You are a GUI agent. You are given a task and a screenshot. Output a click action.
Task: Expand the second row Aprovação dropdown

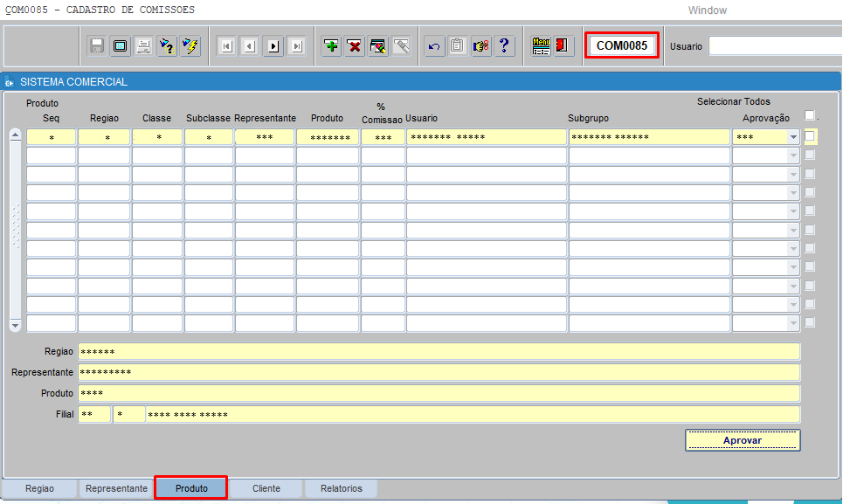(x=793, y=155)
